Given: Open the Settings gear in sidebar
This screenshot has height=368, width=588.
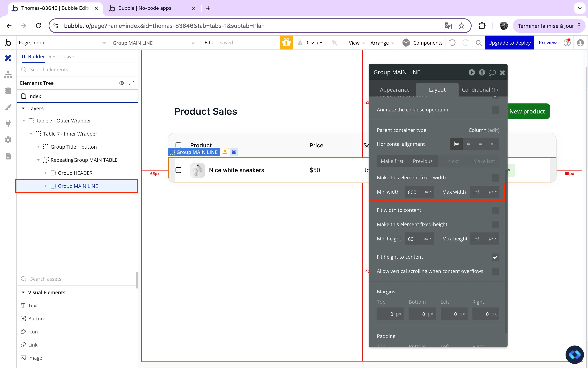Looking at the screenshot, I should point(8,140).
